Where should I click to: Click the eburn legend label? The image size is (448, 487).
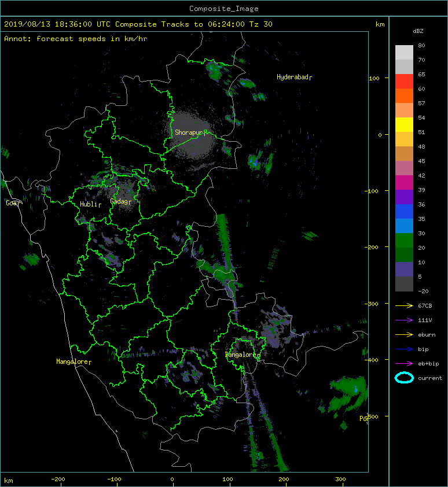(x=427, y=335)
